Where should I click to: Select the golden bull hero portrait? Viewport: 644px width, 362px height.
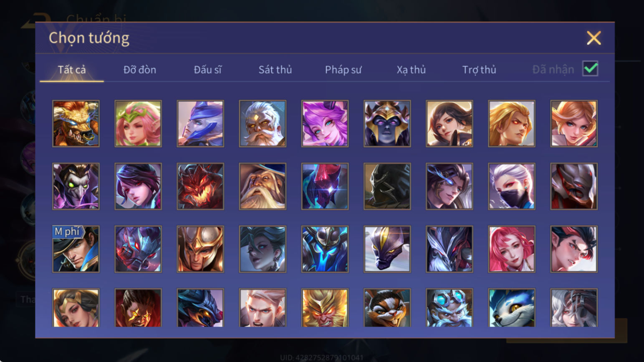coord(76,123)
